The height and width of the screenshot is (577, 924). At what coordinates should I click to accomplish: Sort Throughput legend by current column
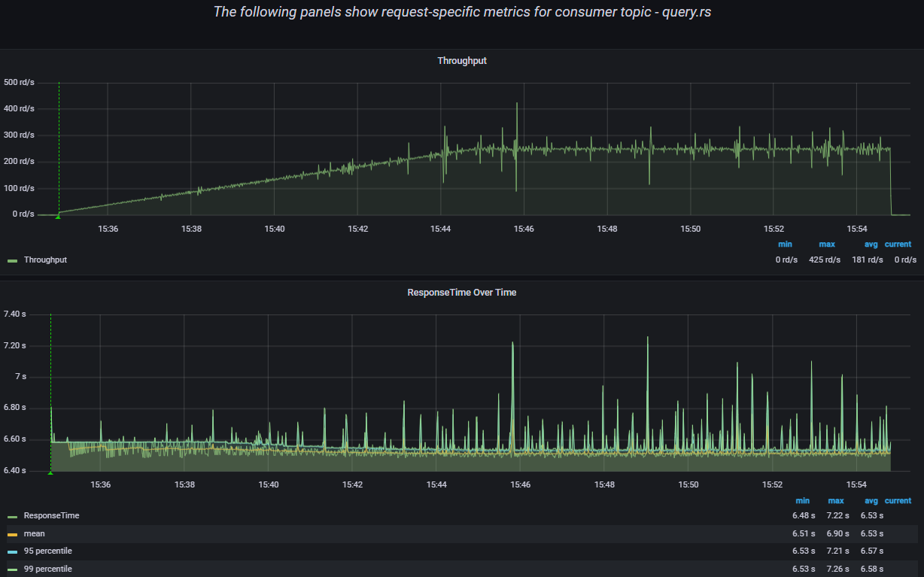[898, 244]
